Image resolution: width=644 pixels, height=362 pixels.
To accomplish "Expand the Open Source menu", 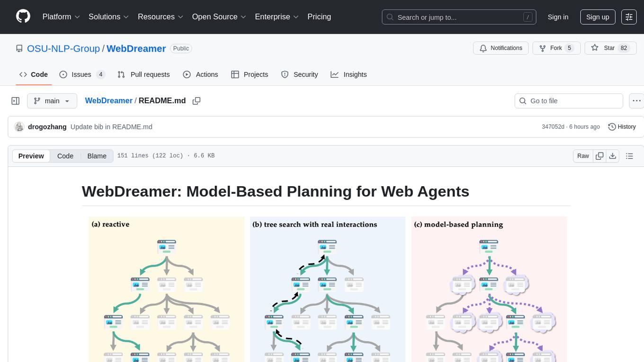I will (219, 17).
